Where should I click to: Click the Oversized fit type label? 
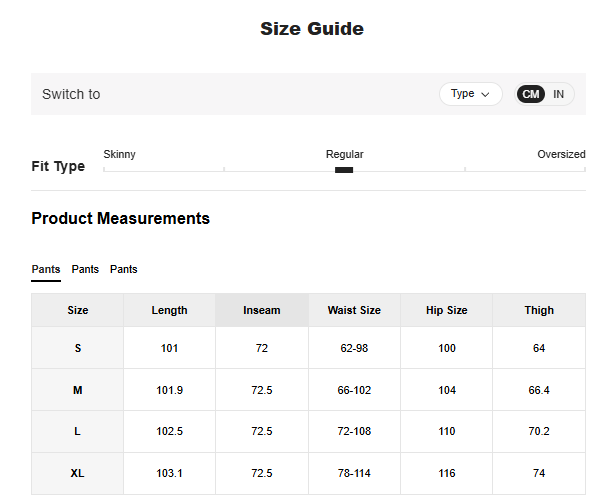click(x=561, y=155)
